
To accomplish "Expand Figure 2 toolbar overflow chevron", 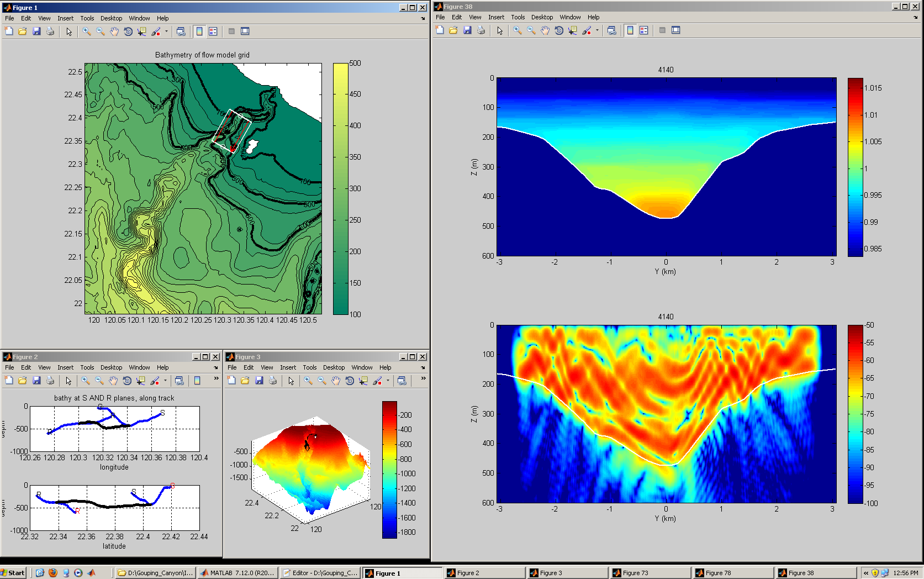I will [x=216, y=379].
